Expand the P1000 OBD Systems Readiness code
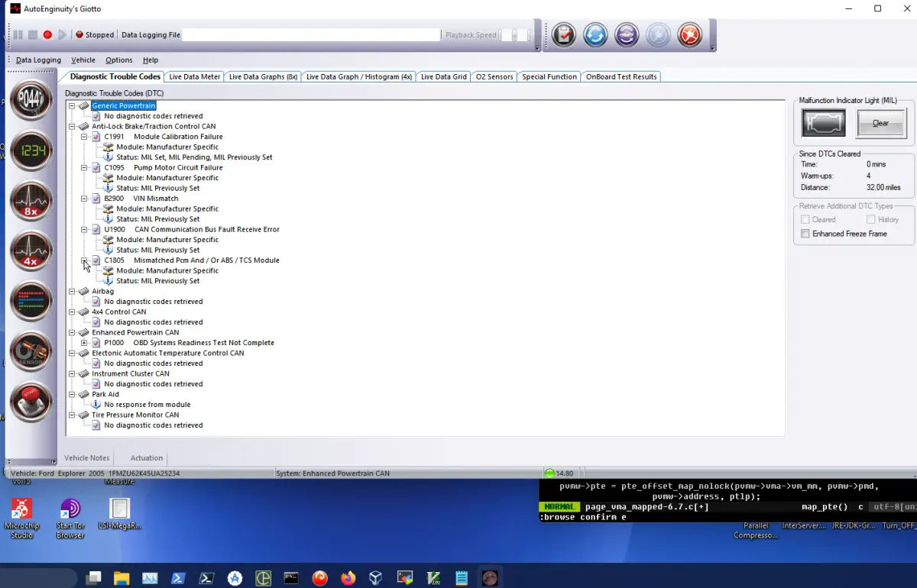Image resolution: width=917 pixels, height=588 pixels. coord(84,343)
